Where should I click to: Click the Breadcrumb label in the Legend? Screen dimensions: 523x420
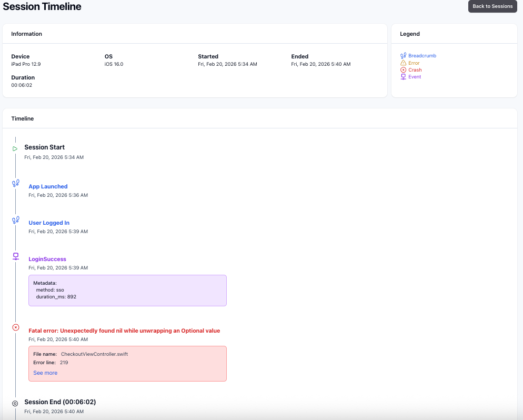coord(421,55)
